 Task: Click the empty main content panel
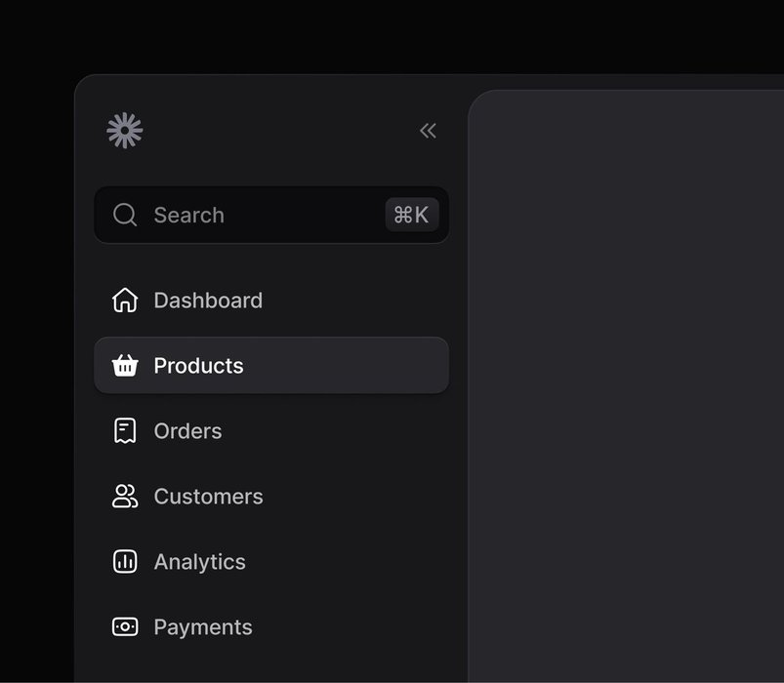click(625, 390)
